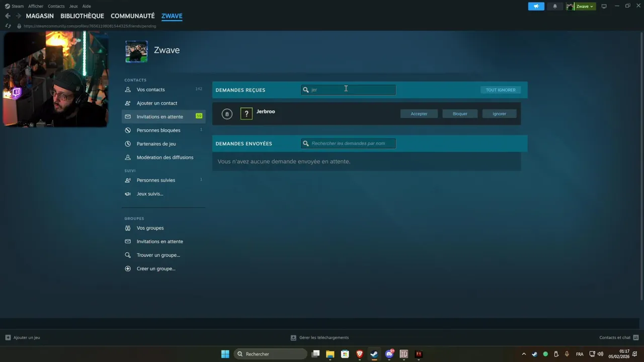Ignore Jerbroo's friend request
644x362 pixels.
pos(500,114)
